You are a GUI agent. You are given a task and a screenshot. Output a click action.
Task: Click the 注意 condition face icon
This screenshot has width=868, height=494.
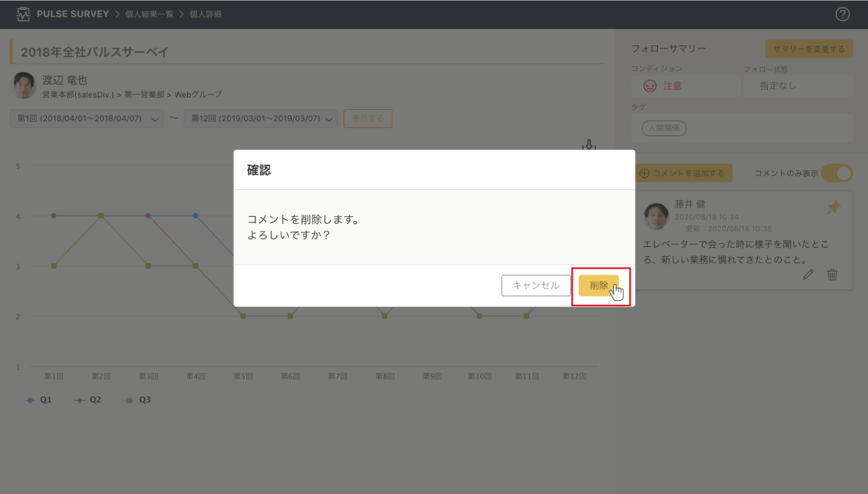[x=649, y=86]
